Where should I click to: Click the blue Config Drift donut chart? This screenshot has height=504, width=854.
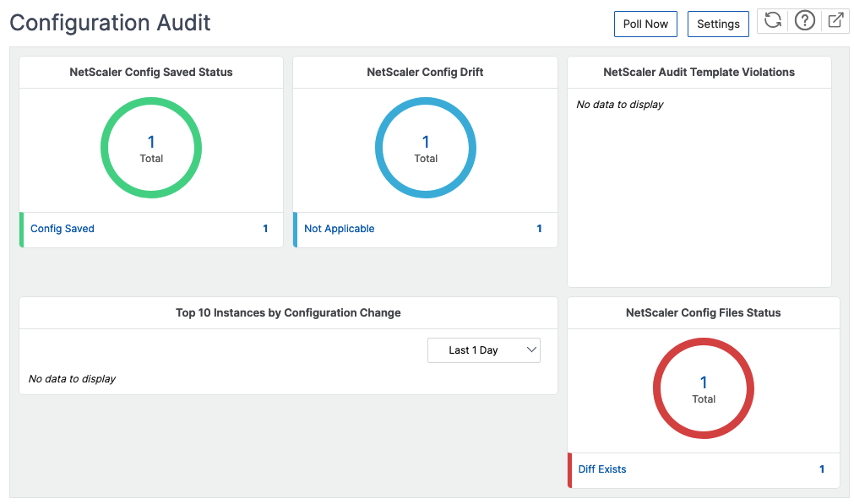[426, 148]
